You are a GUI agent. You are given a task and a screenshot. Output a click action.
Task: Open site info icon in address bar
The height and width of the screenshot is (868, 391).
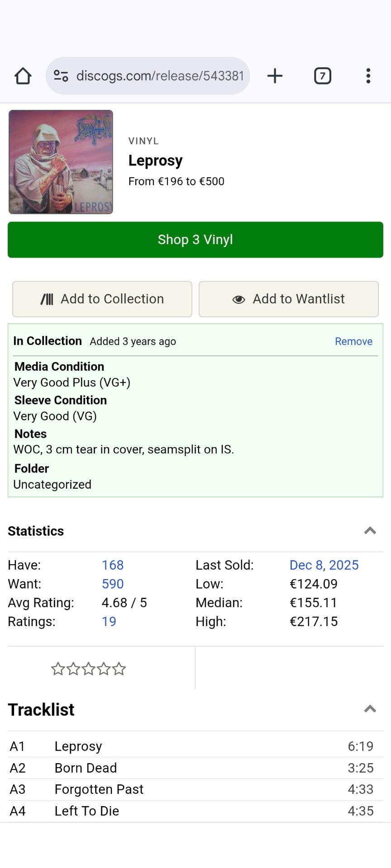[61, 75]
